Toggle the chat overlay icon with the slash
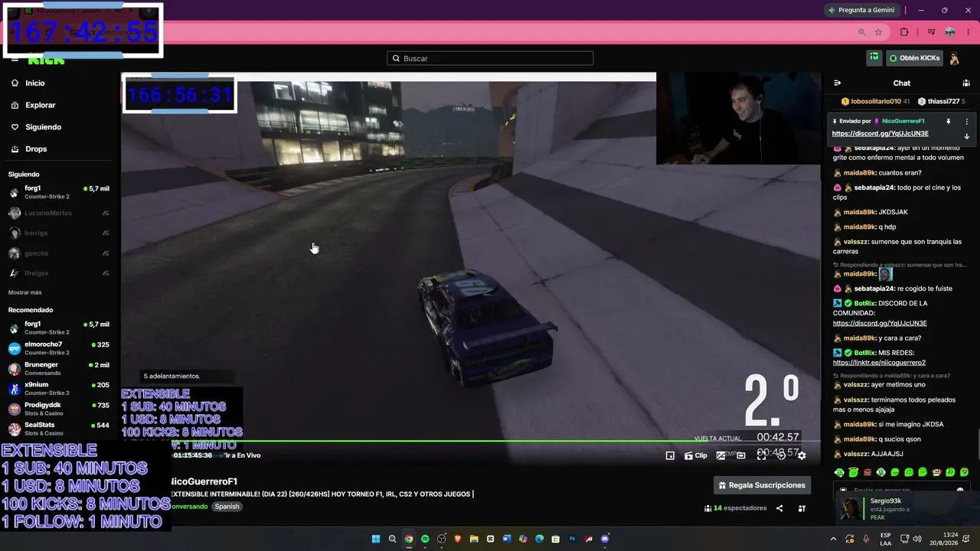Image resolution: width=980 pixels, height=551 pixels. pos(720,455)
